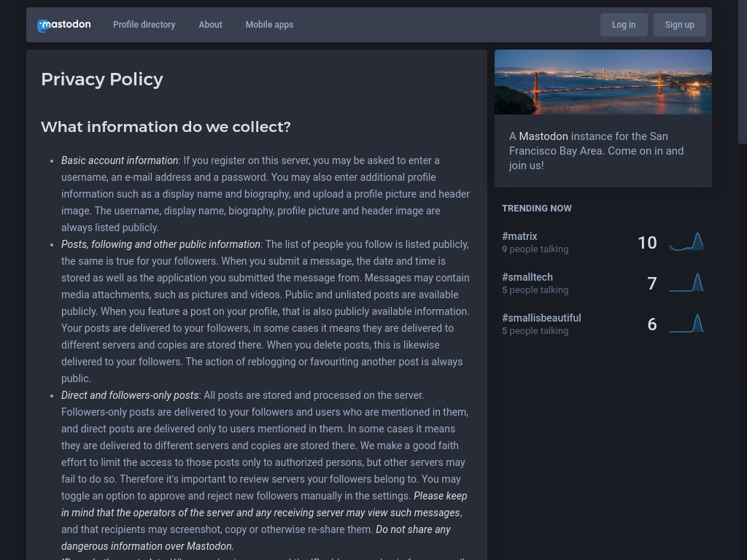747x560 pixels.
Task: Click the #matrix trend sparkline graph
Action: coord(686,242)
